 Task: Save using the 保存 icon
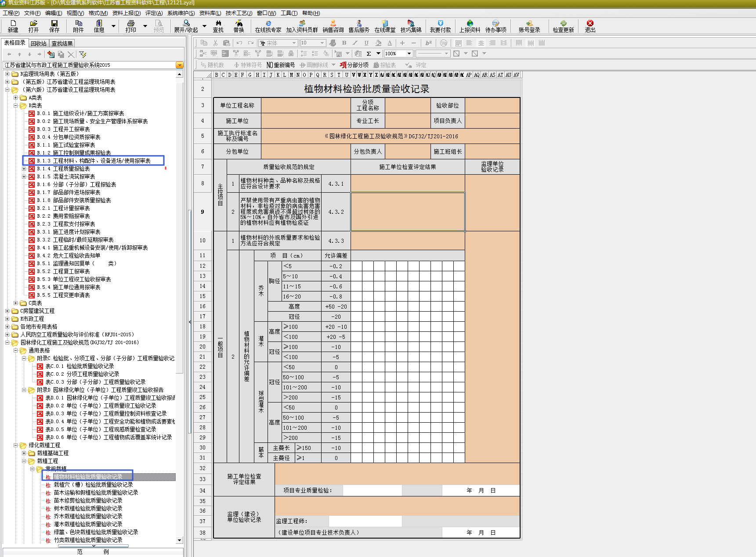pyautogui.click(x=54, y=26)
